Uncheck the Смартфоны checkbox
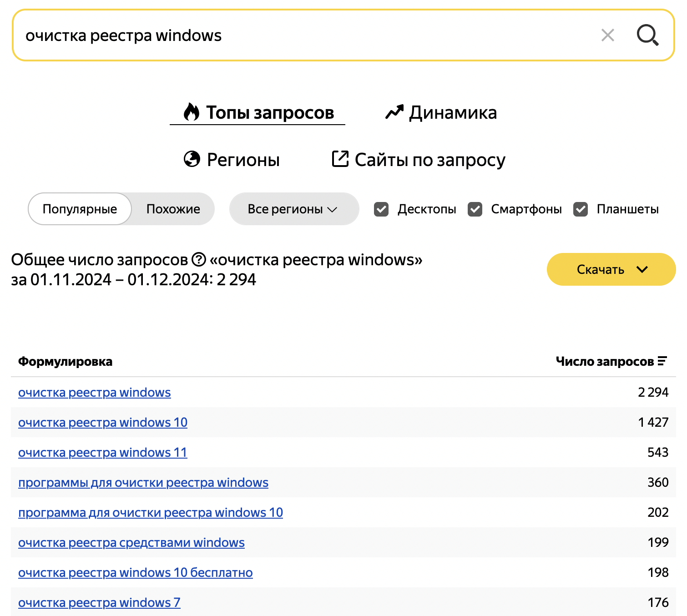Screen dimensions: 687x616 (475, 209)
